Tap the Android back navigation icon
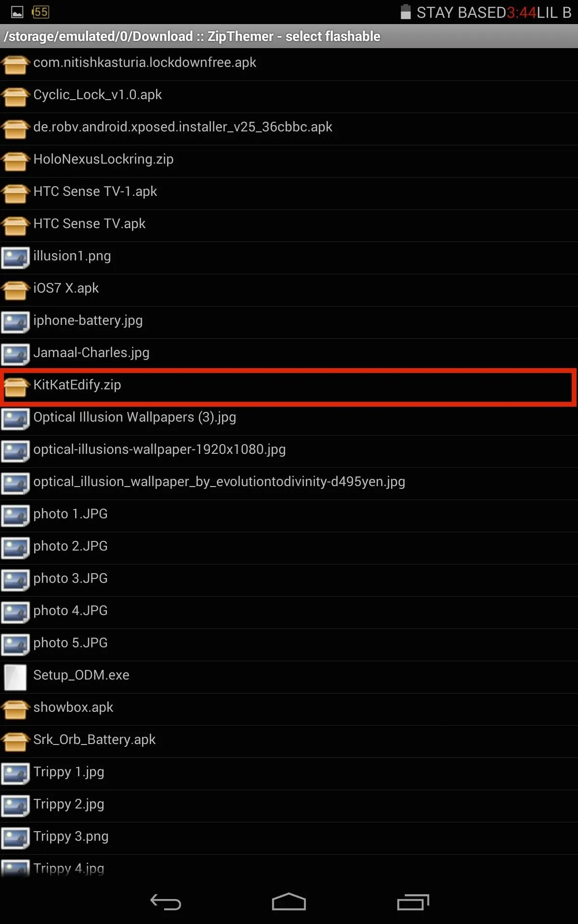578x924 pixels. point(166,902)
